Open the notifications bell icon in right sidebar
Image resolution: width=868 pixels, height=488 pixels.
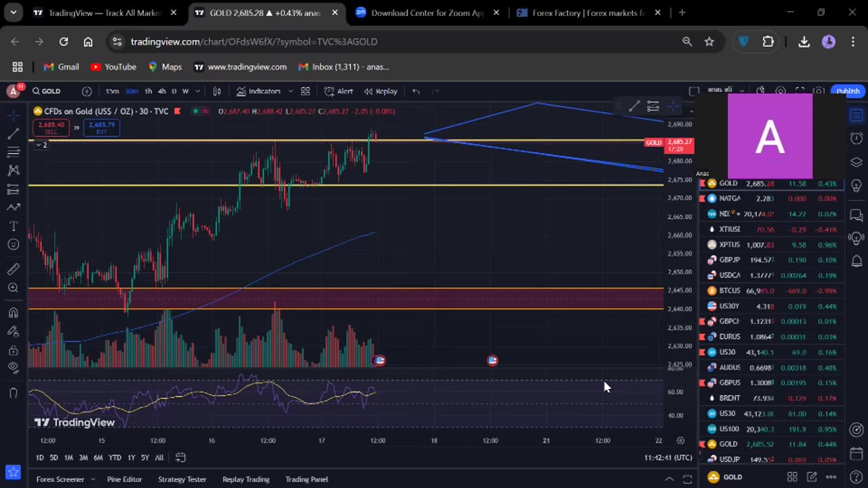(856, 261)
